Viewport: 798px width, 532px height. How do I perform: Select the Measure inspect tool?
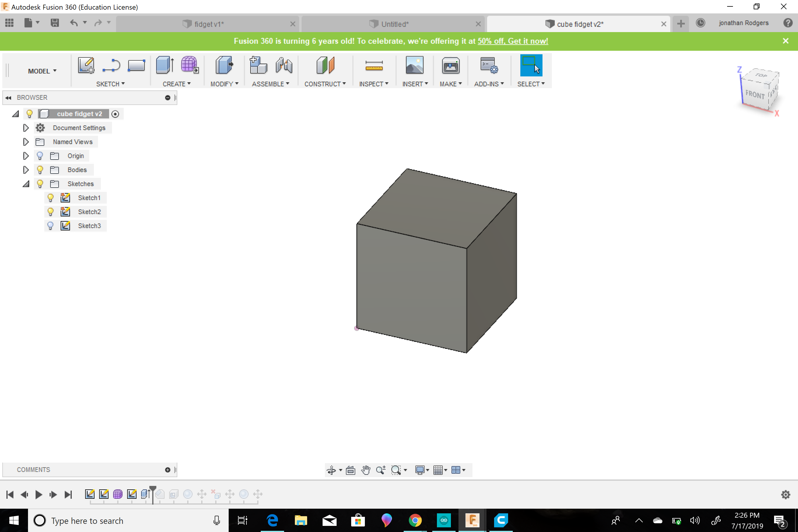click(374, 66)
